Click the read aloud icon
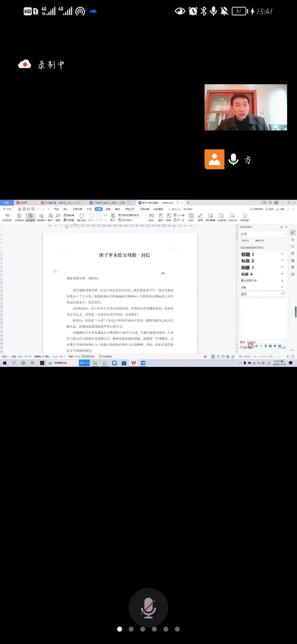This screenshot has width=297, height=644. point(58,216)
